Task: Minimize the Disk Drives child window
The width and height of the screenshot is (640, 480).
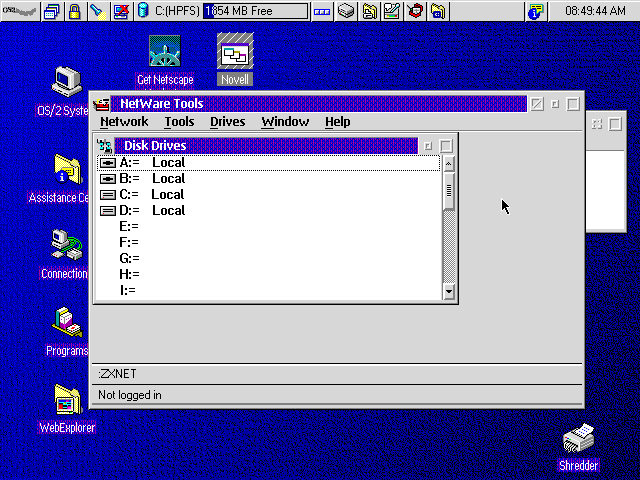Action: [428, 146]
